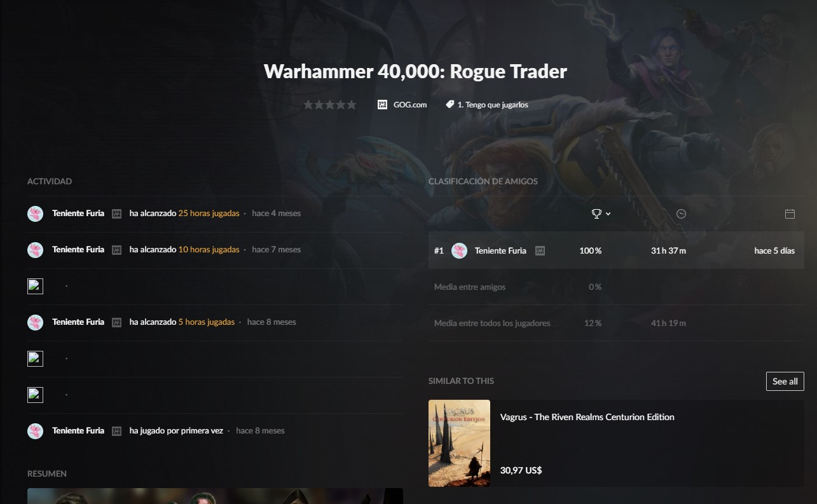
Task: Open the trophy achievements sort dropdown
Action: point(601,214)
